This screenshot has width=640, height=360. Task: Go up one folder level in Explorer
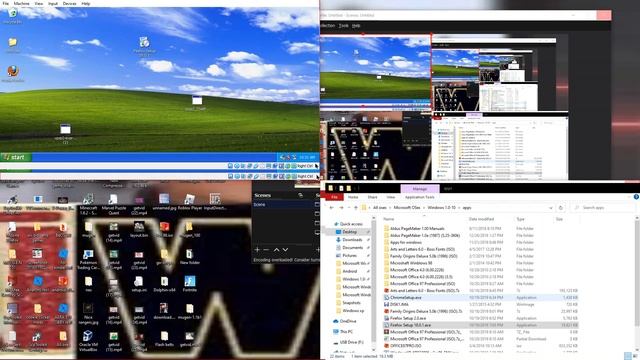click(x=355, y=208)
